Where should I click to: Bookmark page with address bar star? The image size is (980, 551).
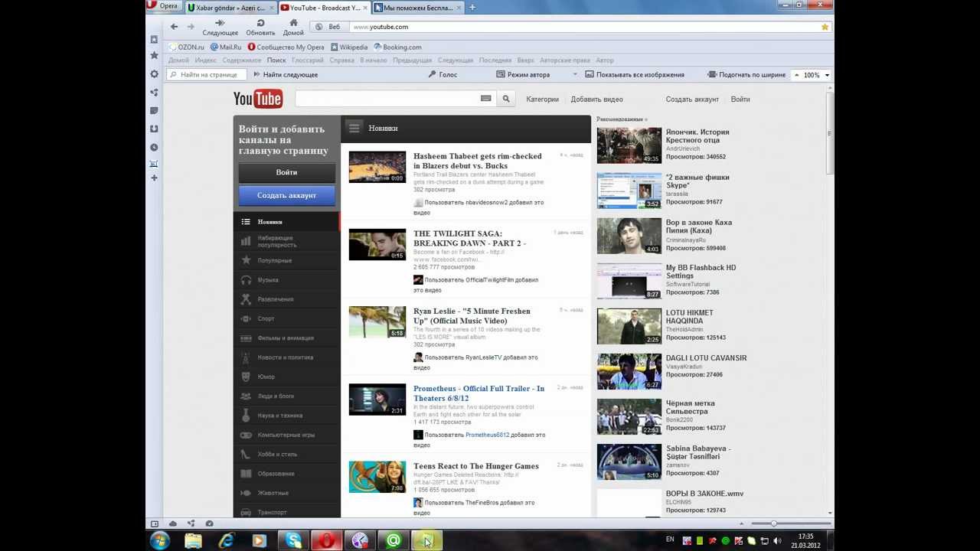click(x=825, y=27)
